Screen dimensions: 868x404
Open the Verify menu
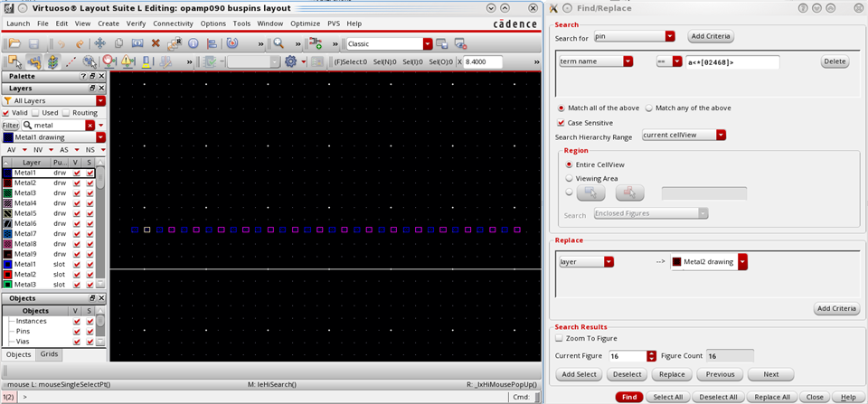137,23
